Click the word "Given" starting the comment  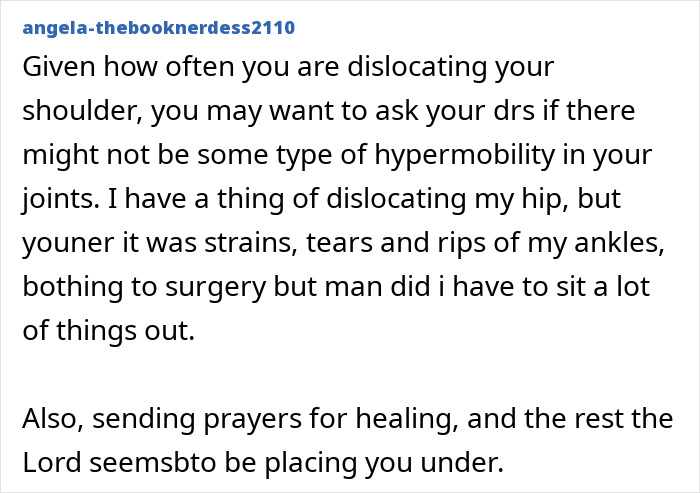pyautogui.click(x=57, y=69)
